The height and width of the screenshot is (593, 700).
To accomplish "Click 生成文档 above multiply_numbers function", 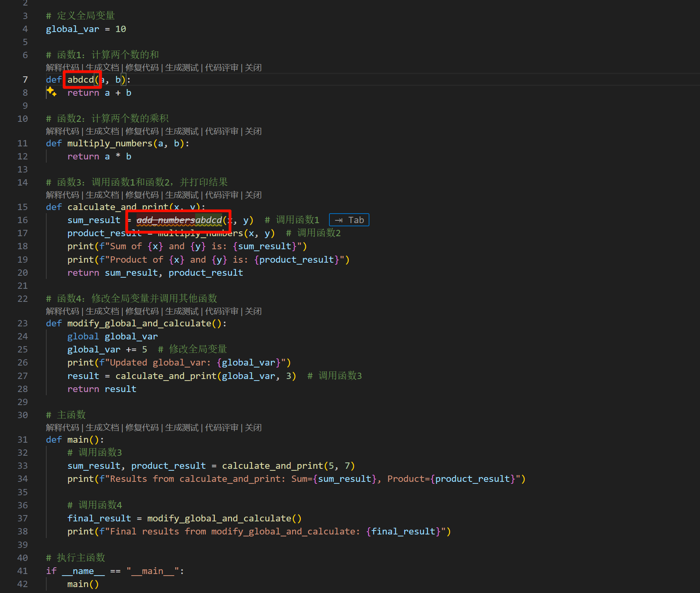I will [102, 131].
